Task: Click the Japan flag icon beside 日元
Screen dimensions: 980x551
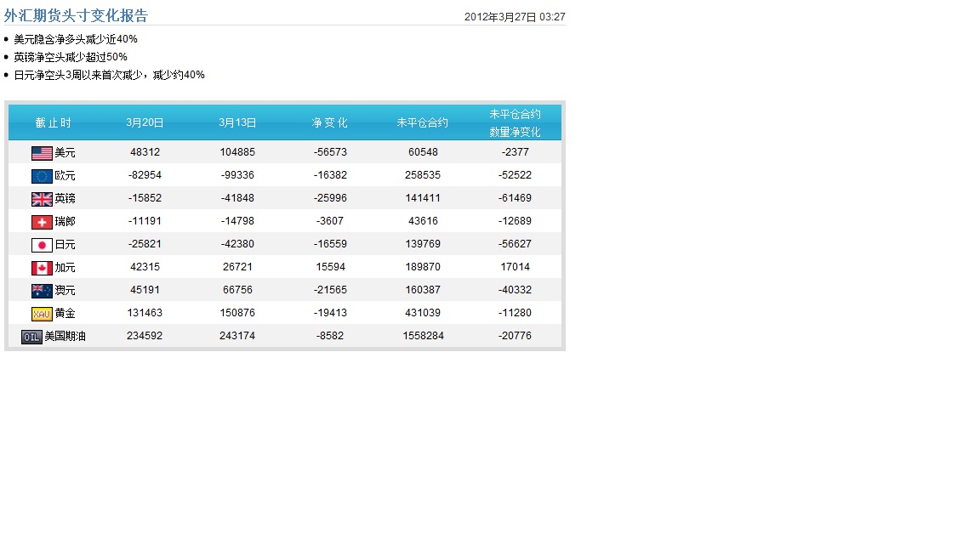Action: pyautogui.click(x=42, y=245)
